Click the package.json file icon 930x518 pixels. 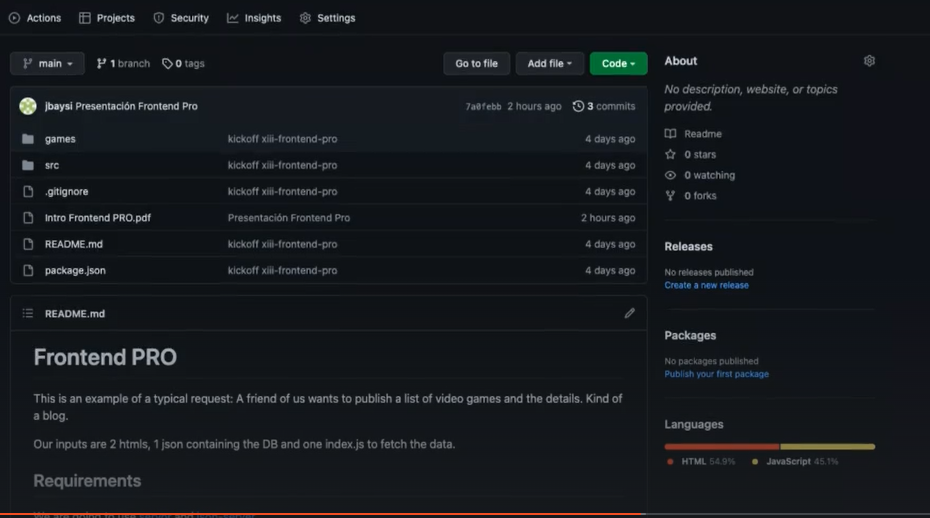(28, 270)
